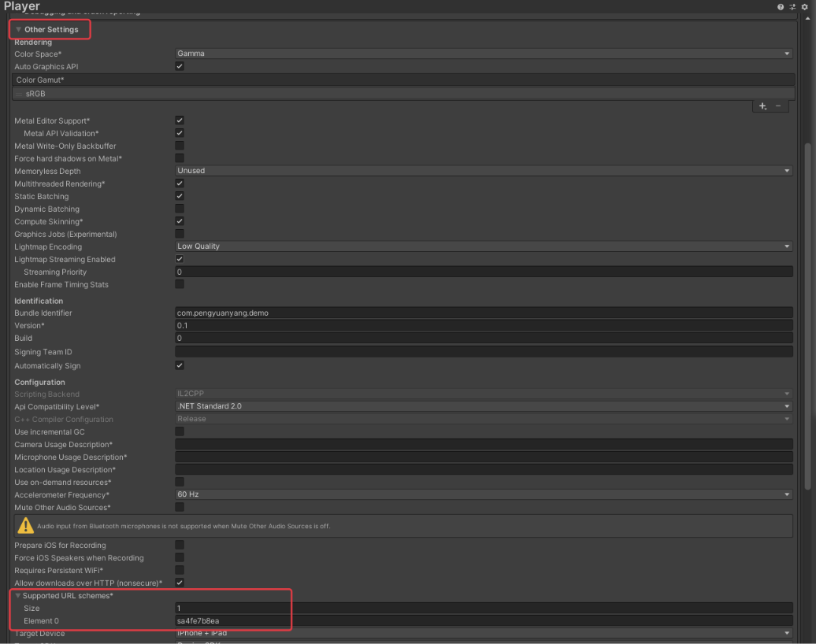This screenshot has width=816, height=644.
Task: Click the URL schemes Size field
Action: point(484,608)
